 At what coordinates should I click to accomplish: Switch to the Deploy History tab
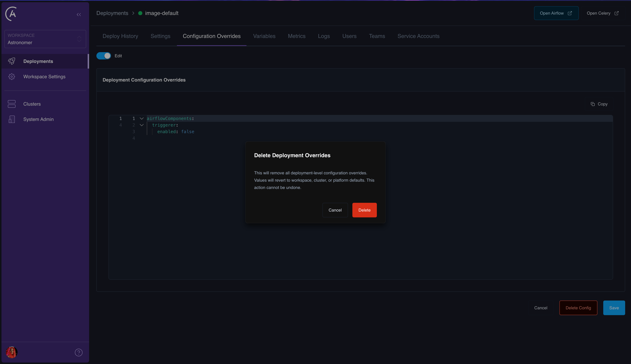120,36
